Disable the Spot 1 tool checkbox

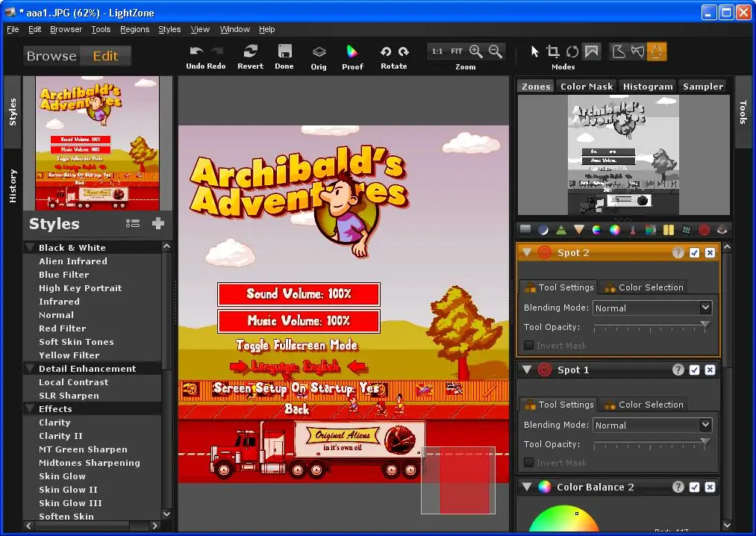tap(694, 370)
